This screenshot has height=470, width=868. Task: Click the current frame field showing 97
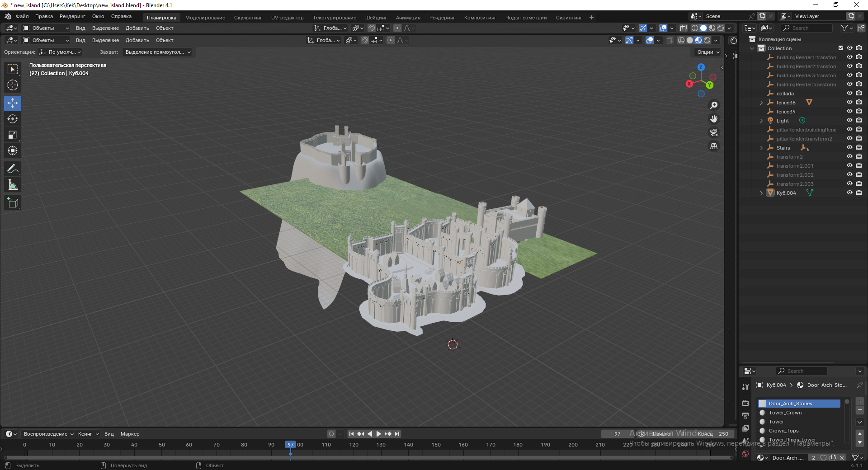(618, 434)
